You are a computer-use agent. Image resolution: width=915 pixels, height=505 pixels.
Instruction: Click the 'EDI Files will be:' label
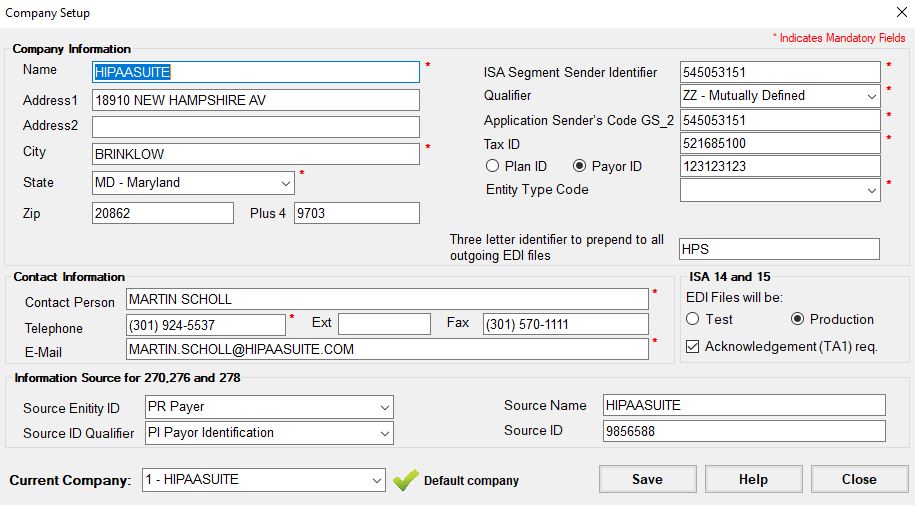(x=734, y=298)
